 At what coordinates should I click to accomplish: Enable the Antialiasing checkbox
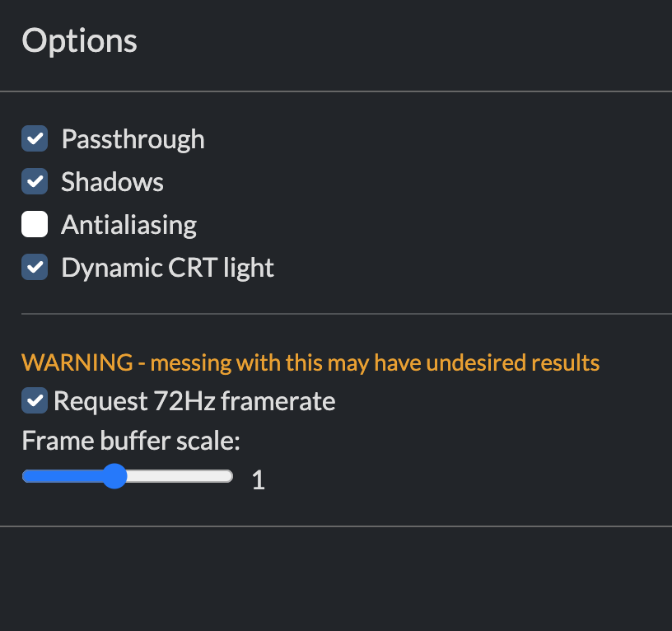click(35, 225)
